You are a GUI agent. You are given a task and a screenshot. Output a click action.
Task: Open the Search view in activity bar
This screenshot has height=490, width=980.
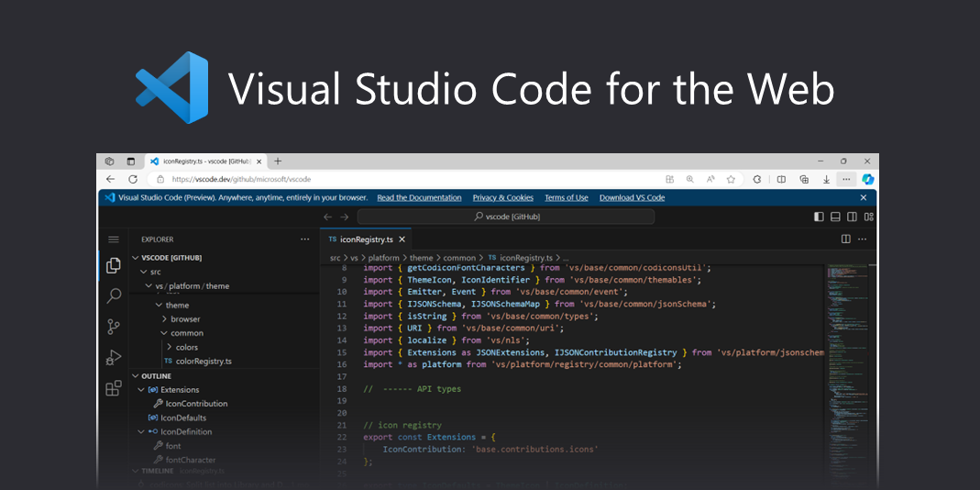114,296
